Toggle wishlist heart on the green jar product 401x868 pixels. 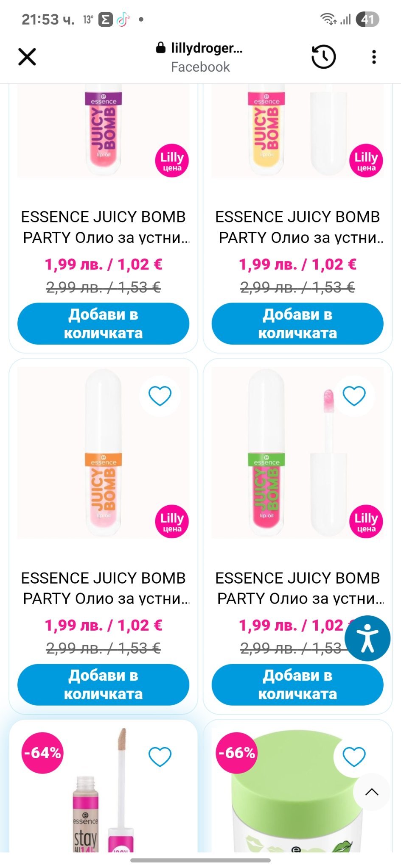(x=354, y=757)
